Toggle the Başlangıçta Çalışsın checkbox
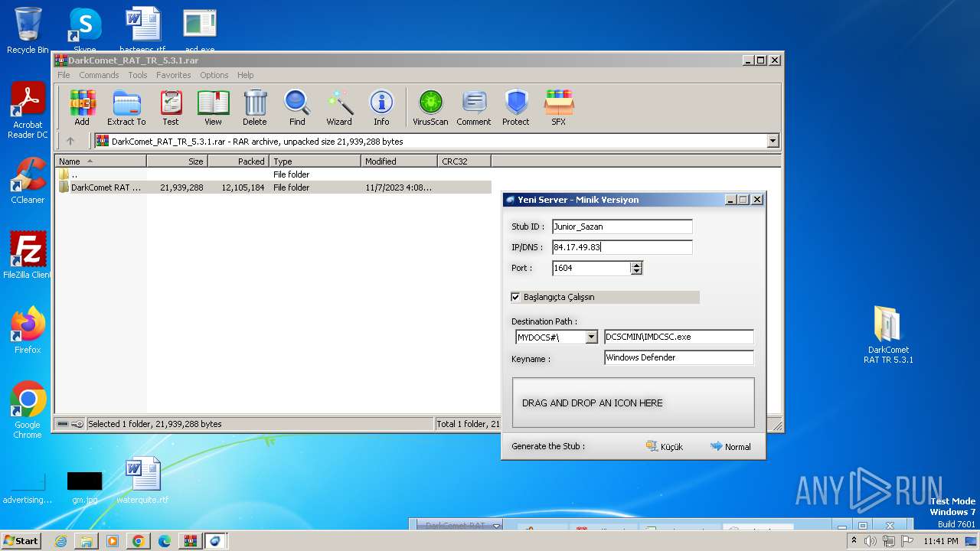The image size is (980, 551). pos(515,297)
